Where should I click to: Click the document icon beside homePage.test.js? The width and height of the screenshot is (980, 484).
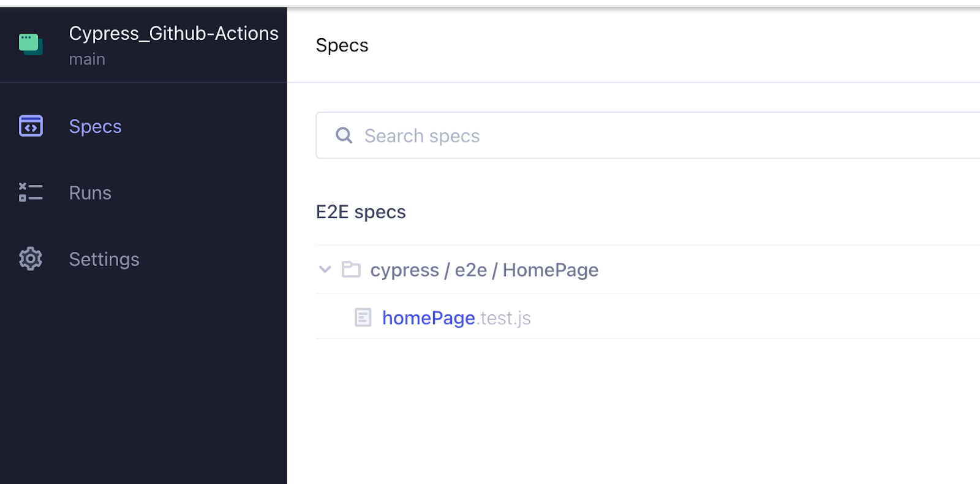(363, 317)
